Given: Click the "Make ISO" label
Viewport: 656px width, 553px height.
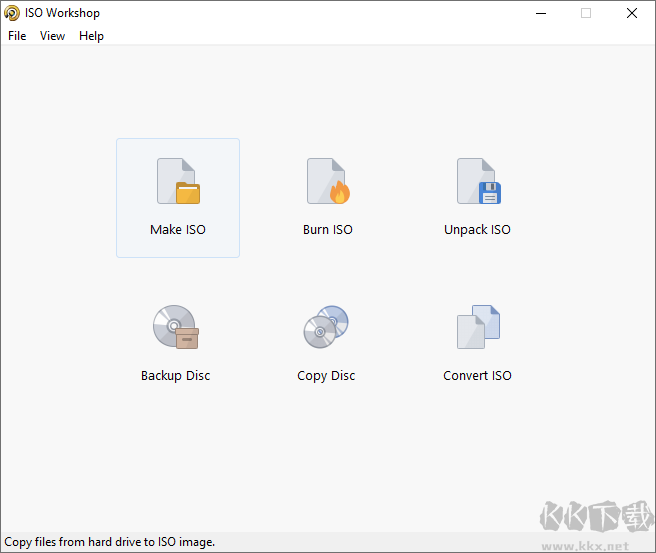Looking at the screenshot, I should pyautogui.click(x=178, y=230).
